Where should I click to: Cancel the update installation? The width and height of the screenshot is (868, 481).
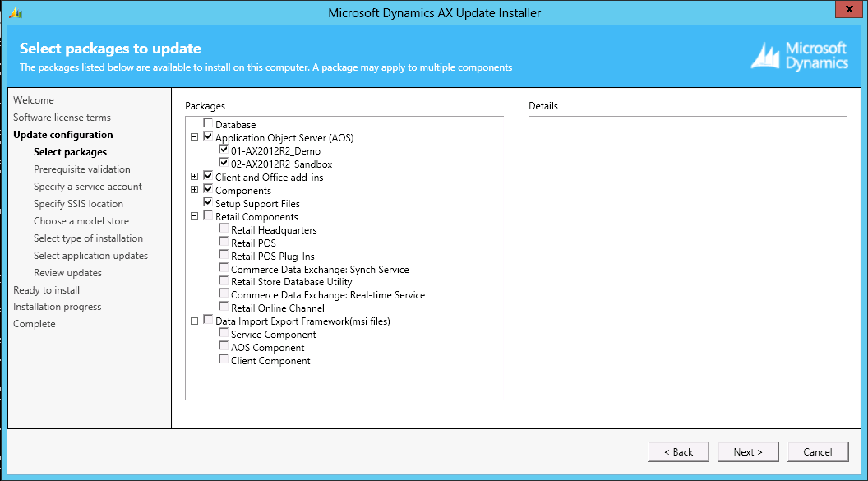tap(818, 451)
